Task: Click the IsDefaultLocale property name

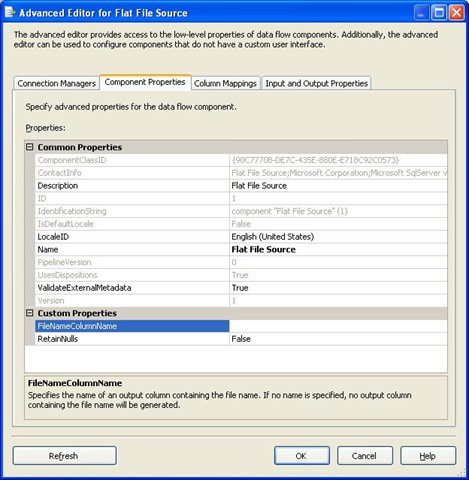Action: (65, 224)
